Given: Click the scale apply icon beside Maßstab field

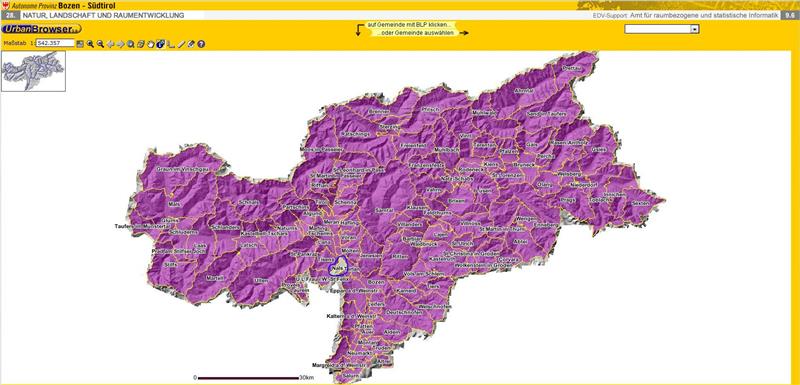Looking at the screenshot, I should click(80, 44).
